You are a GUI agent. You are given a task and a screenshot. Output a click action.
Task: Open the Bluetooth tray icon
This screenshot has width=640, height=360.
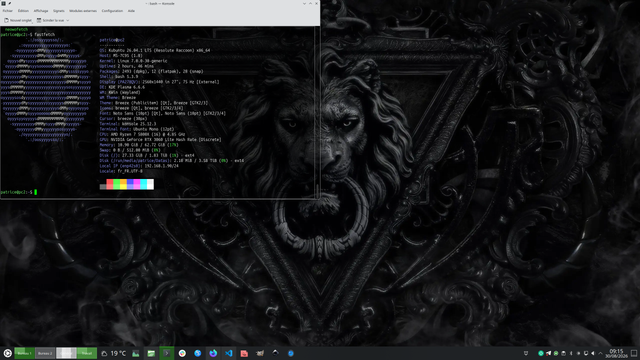coord(571,353)
